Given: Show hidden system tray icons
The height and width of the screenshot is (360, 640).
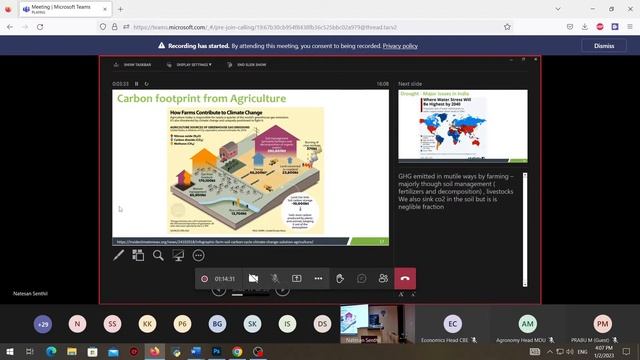Looking at the screenshot, I should coord(550,351).
